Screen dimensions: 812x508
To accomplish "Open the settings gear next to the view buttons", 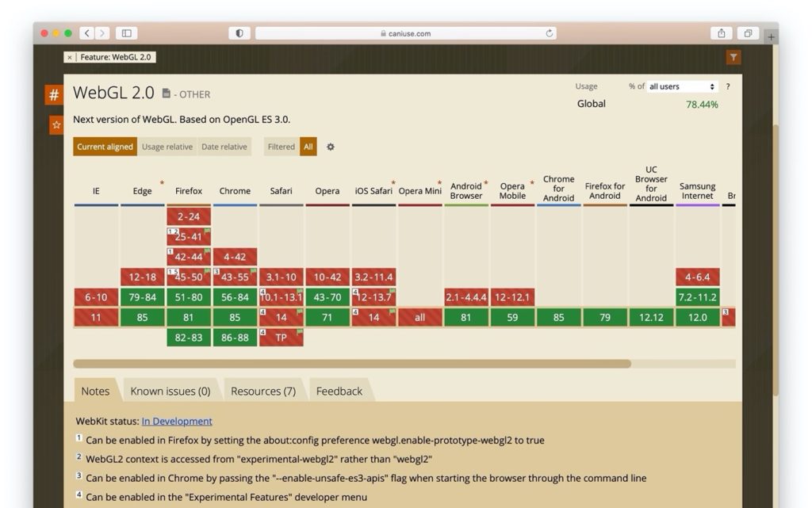I will [x=331, y=147].
